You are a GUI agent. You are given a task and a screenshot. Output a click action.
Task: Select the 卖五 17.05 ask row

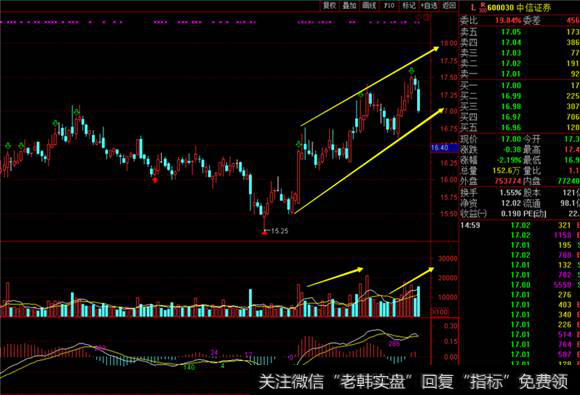point(519,32)
